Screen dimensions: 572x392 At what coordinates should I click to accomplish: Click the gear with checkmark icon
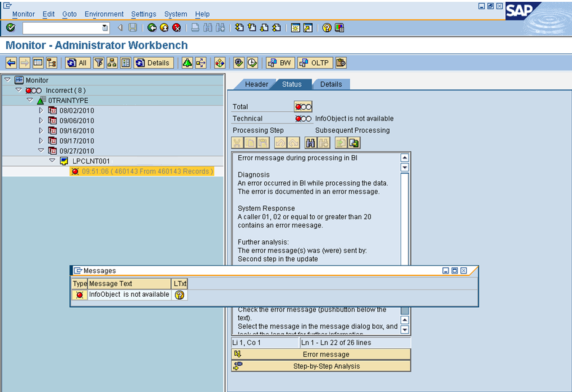tap(238, 63)
